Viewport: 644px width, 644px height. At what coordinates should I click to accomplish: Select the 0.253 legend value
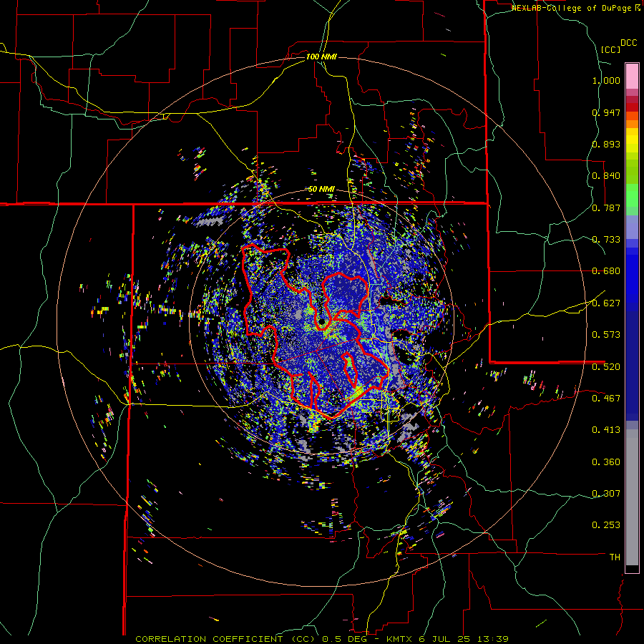pyautogui.click(x=606, y=525)
